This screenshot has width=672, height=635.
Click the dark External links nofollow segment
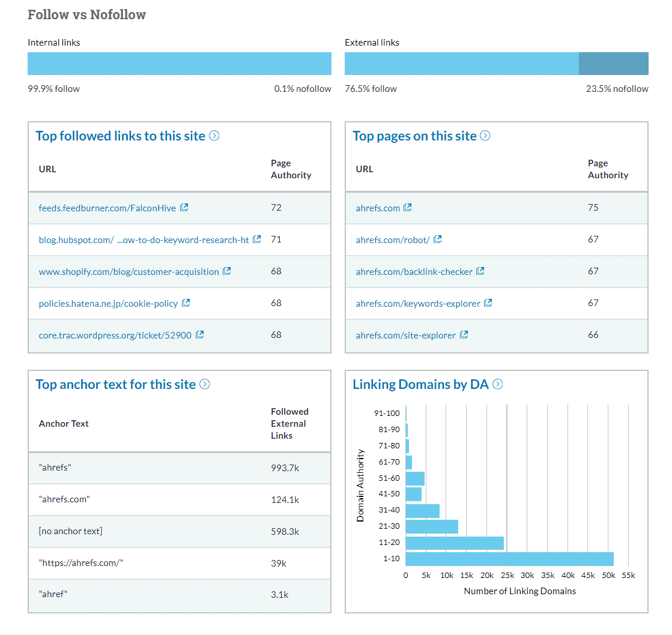(x=613, y=64)
